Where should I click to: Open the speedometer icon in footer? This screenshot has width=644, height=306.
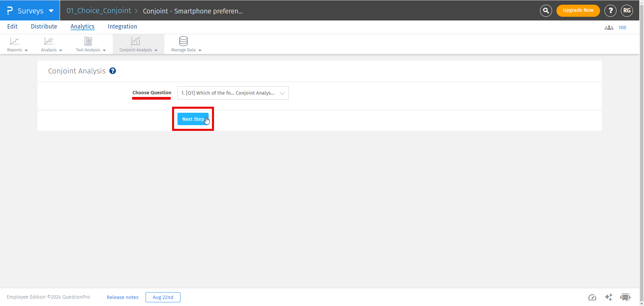[x=592, y=297]
